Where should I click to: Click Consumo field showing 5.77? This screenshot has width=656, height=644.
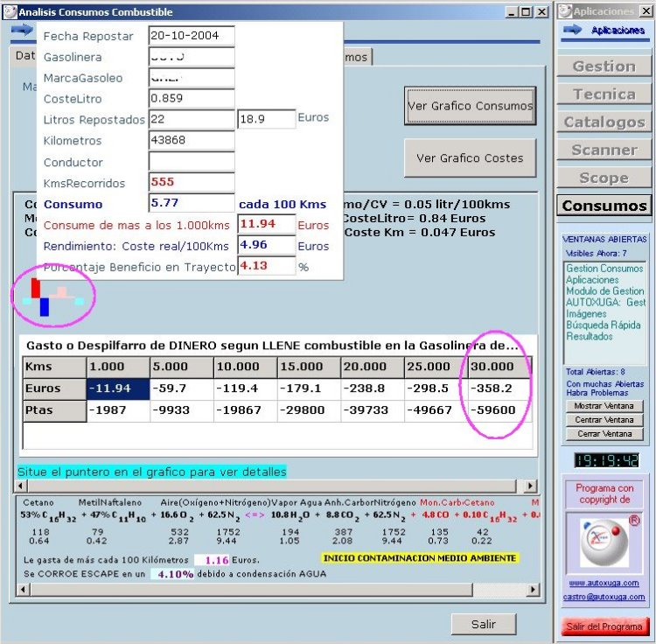click(x=192, y=203)
